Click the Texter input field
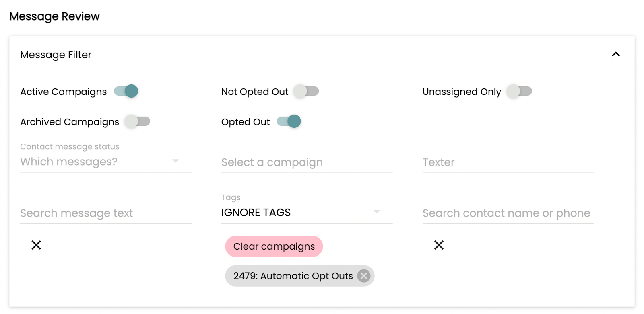644x314 pixels. click(508, 162)
